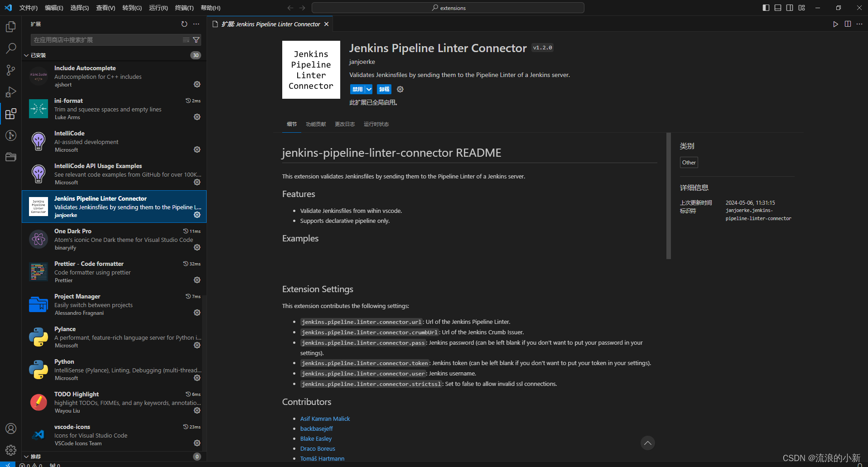Split the editor to the right
Screen dimensions: 868x467
[848, 24]
